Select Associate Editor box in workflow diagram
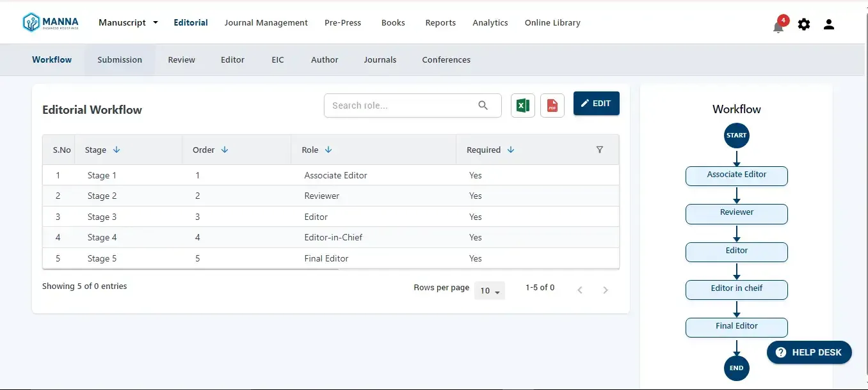Viewport: 868px width, 390px height. tap(737, 176)
